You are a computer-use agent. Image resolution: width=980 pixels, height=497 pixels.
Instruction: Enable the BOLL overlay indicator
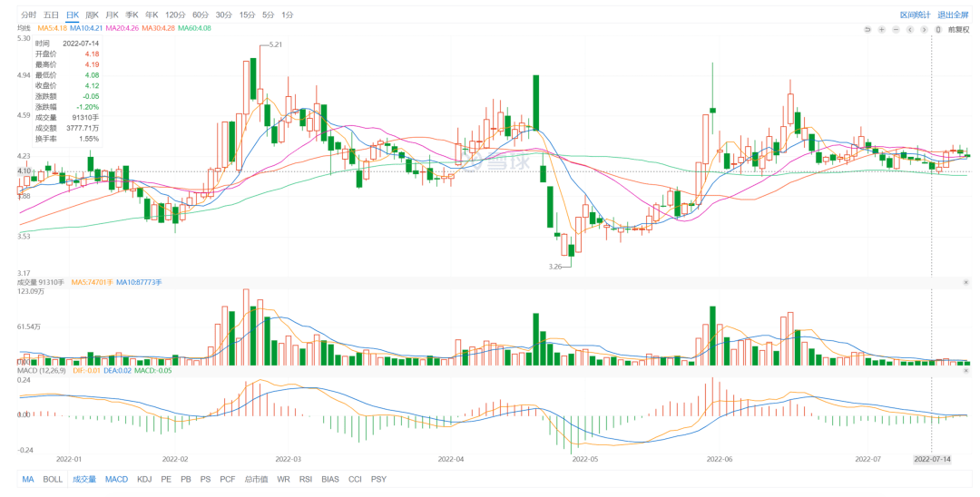[54, 479]
